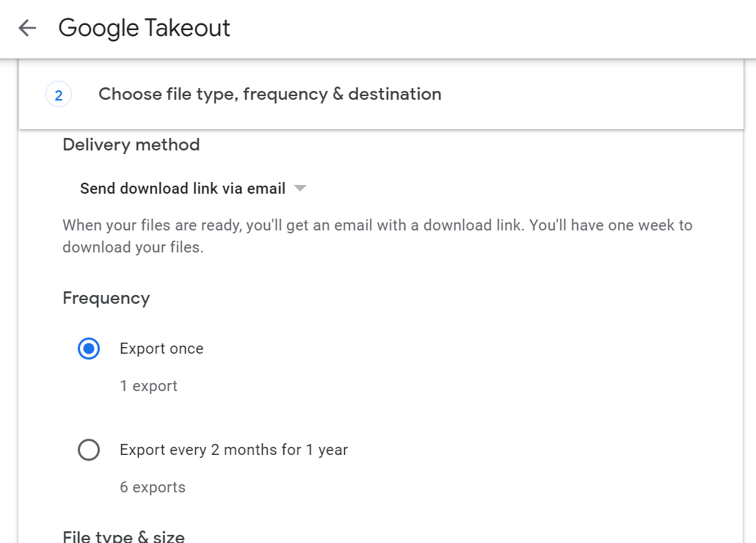
Task: Click the word Google in the title
Action: point(99,29)
